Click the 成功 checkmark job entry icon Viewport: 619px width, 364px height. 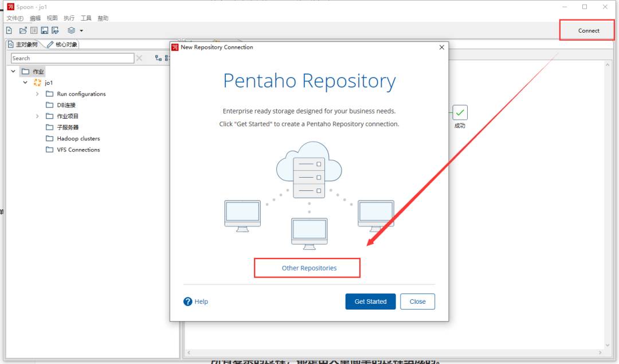(460, 112)
